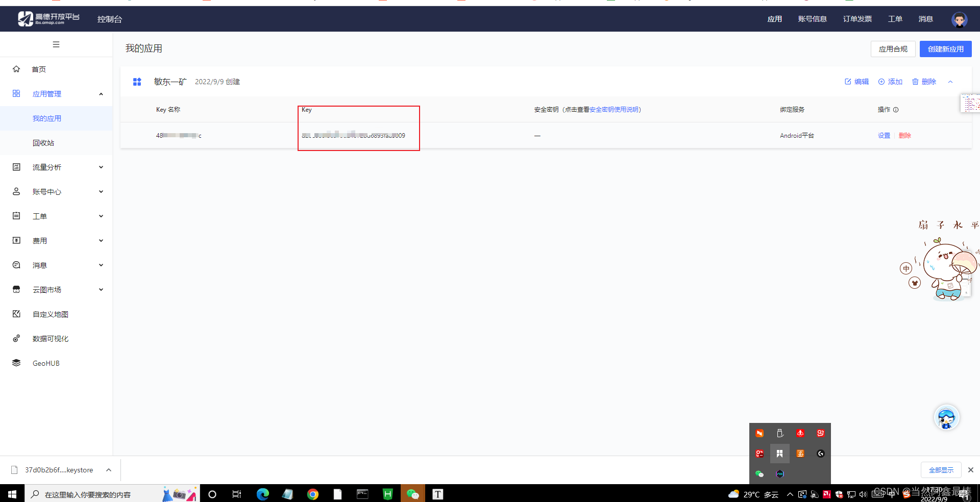Open the downloaded 37d0b2b6 keystore file

click(59, 470)
